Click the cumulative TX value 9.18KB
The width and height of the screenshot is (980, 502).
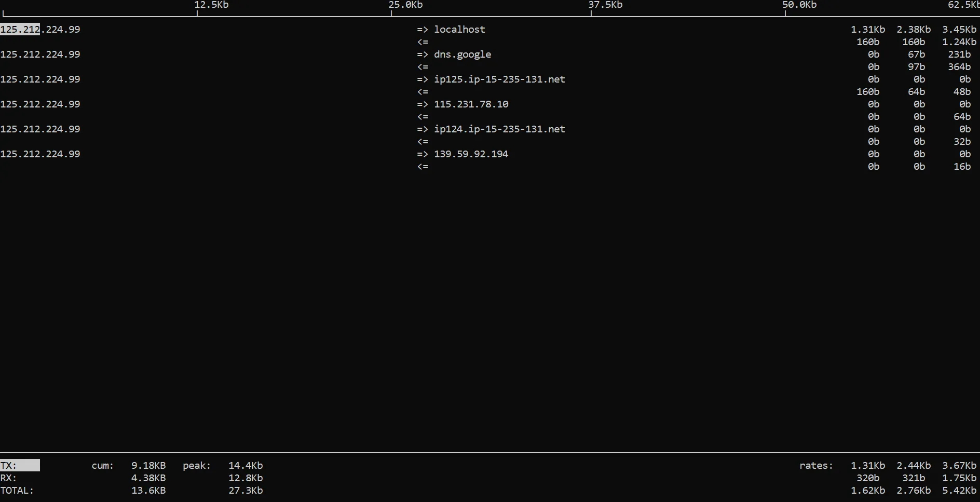pos(148,466)
